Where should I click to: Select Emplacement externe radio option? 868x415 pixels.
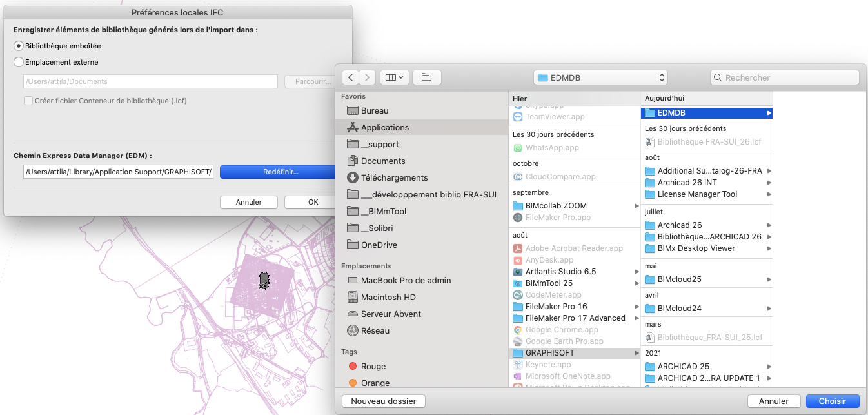tap(19, 62)
